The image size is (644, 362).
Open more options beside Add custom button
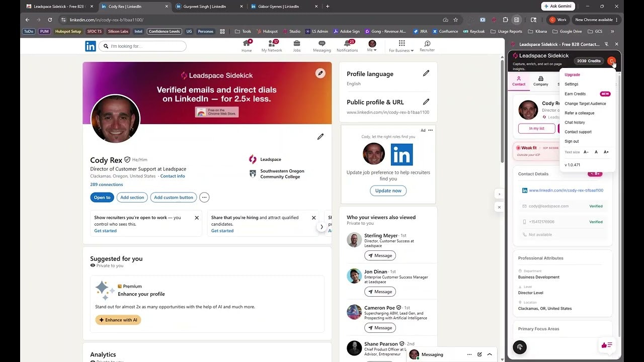(x=204, y=198)
